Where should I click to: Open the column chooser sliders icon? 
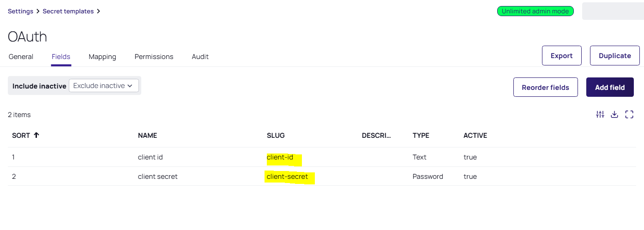pyautogui.click(x=600, y=115)
